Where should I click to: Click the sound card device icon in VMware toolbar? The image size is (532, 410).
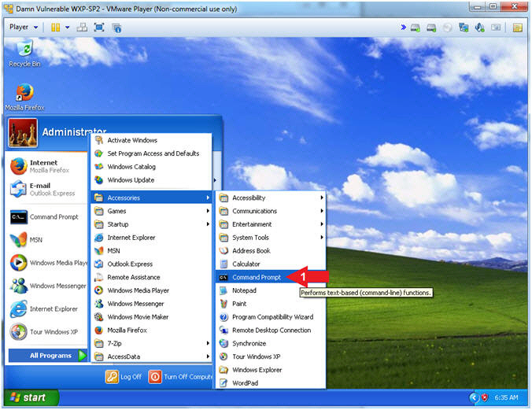click(479, 28)
